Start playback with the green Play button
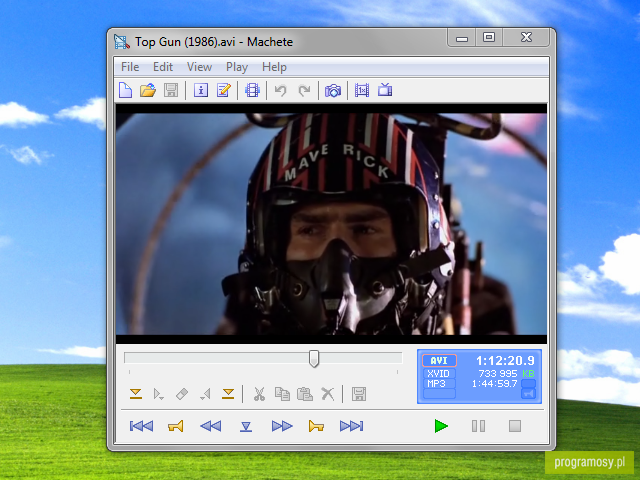Screen dimensions: 640x480 click(441, 426)
